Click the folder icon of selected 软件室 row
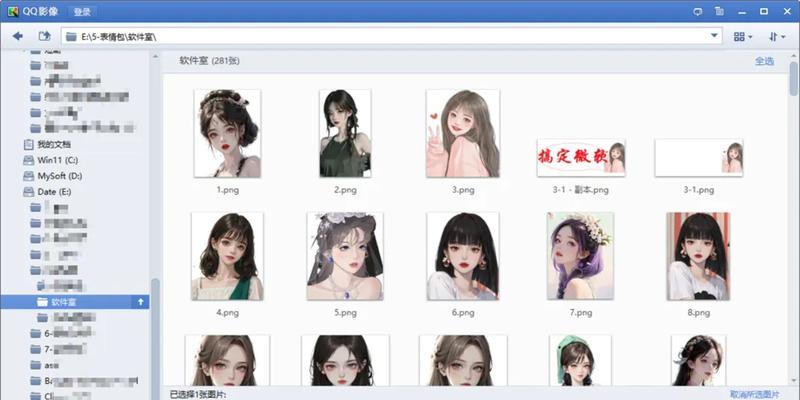 (x=42, y=302)
